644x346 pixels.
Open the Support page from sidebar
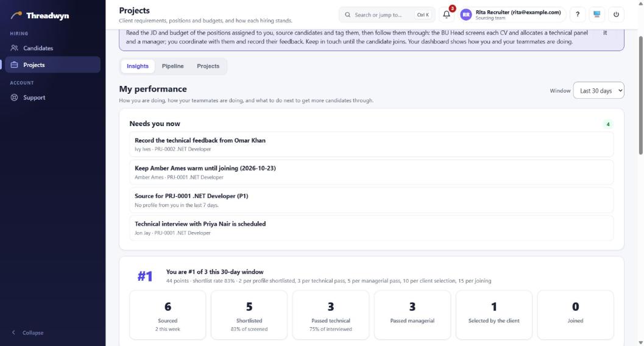pyautogui.click(x=52, y=97)
